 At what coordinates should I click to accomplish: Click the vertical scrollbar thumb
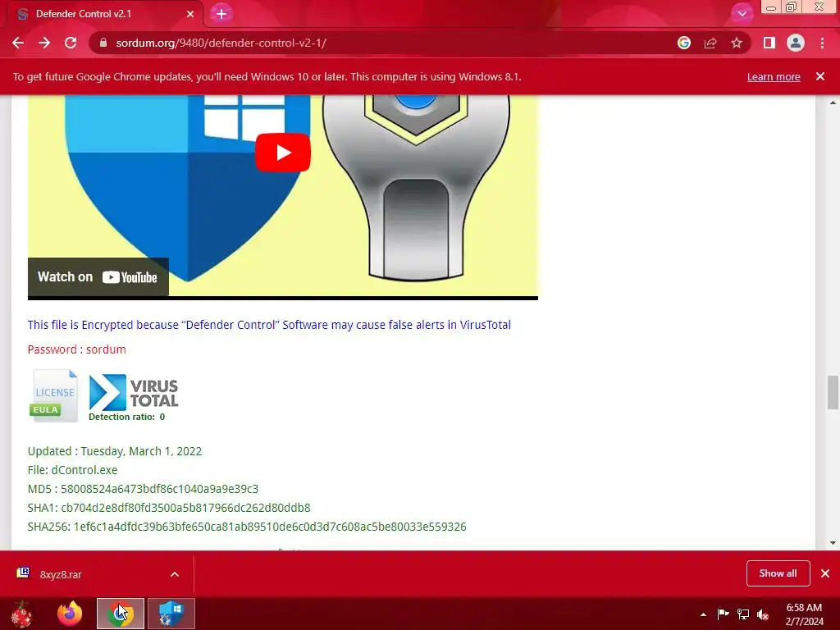(833, 392)
